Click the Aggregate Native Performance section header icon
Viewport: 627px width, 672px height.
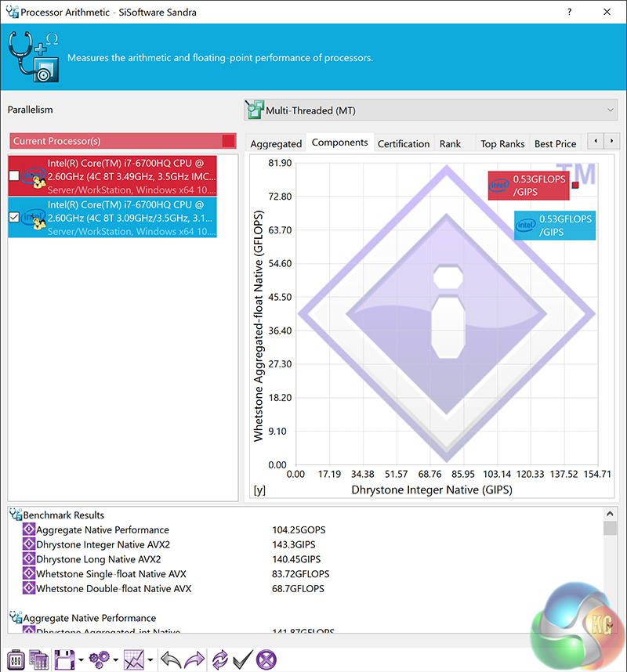(x=16, y=617)
